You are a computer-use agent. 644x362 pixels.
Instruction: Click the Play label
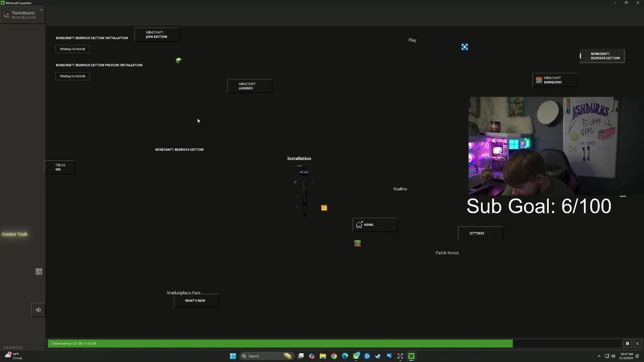click(412, 40)
